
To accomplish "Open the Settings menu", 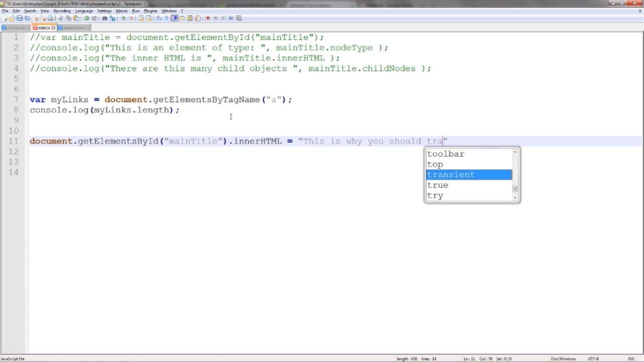I will tap(104, 11).
